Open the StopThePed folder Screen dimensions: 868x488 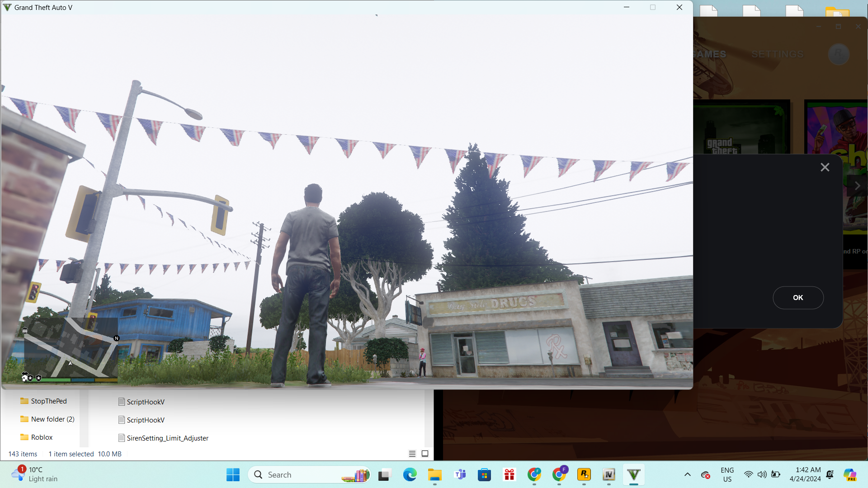point(48,401)
